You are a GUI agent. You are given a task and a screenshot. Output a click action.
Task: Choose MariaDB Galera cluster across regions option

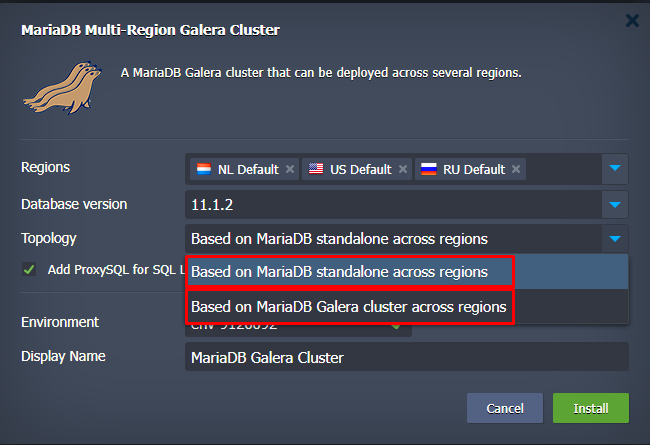[348, 307]
